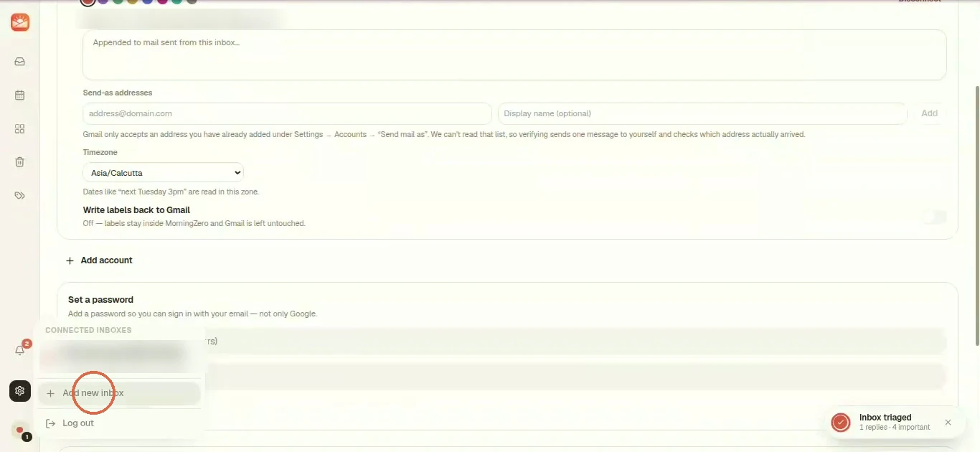
Task: Open the trash bin icon in sidebar
Action: pyautogui.click(x=20, y=162)
